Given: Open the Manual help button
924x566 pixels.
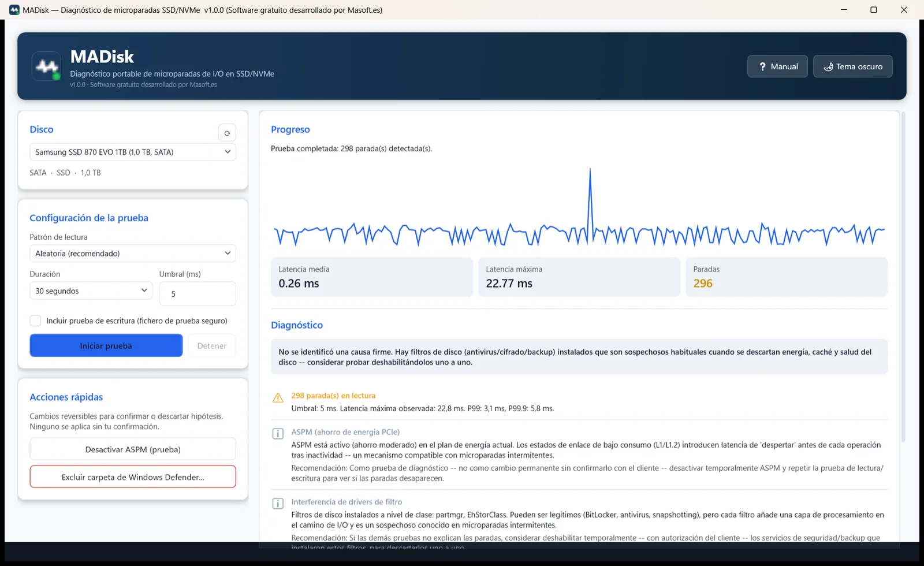Looking at the screenshot, I should (777, 66).
